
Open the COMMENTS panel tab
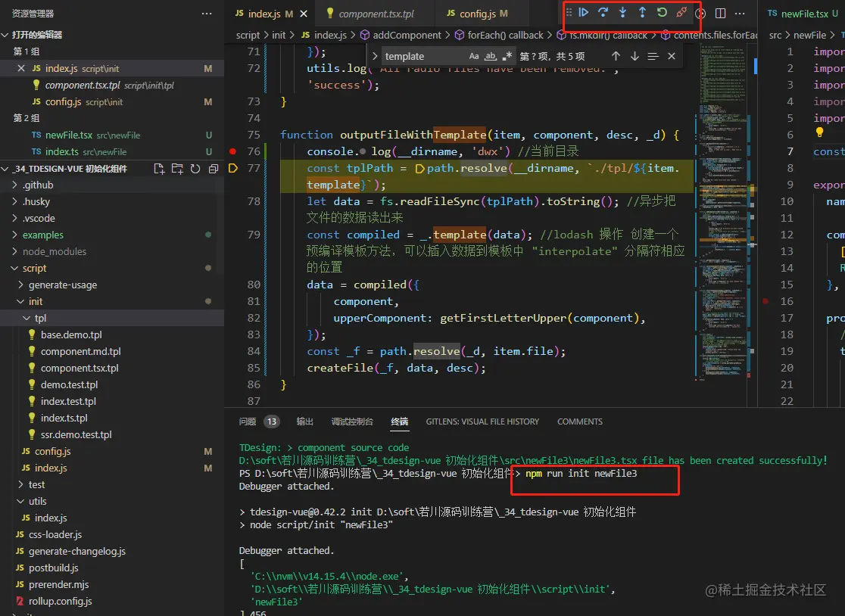pos(580,422)
